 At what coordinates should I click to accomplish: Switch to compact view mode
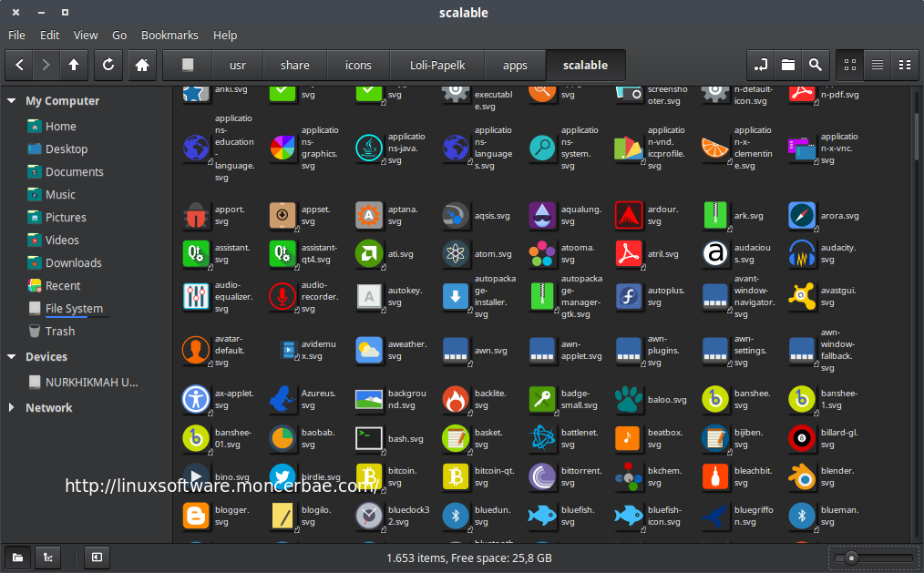point(904,65)
